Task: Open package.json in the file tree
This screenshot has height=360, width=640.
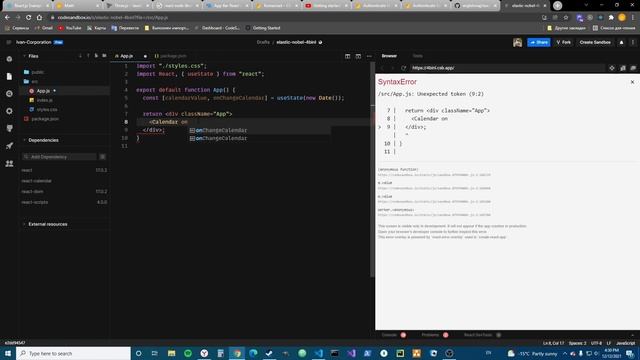Action: click(x=45, y=119)
